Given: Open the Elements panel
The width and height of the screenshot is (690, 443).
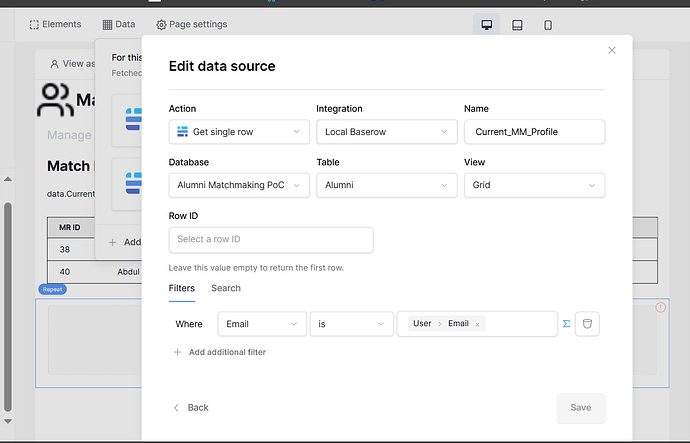Looking at the screenshot, I should 55,25.
